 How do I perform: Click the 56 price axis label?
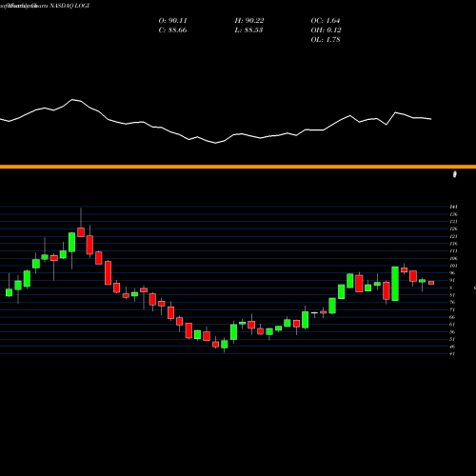tap(452, 332)
